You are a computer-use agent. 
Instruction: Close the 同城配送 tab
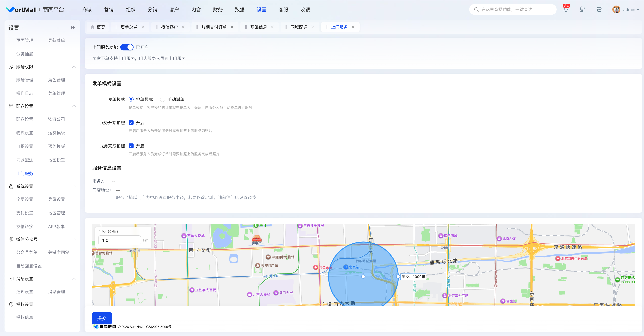tap(313, 27)
